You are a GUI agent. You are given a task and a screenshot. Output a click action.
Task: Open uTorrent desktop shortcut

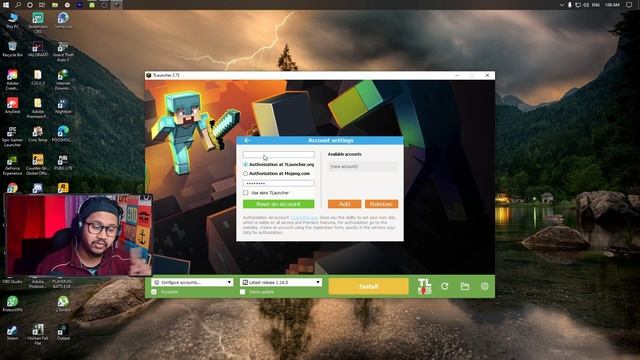click(x=63, y=304)
